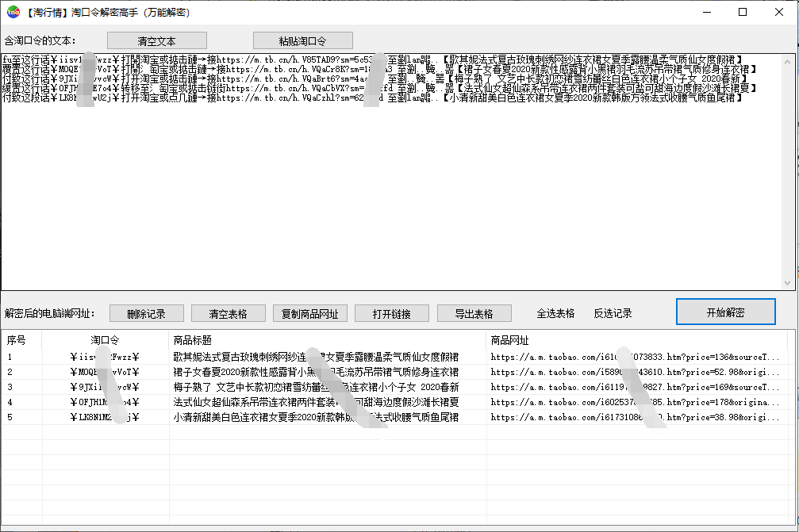Click the last text line starting 付致这段话￥LK8

tap(373, 98)
